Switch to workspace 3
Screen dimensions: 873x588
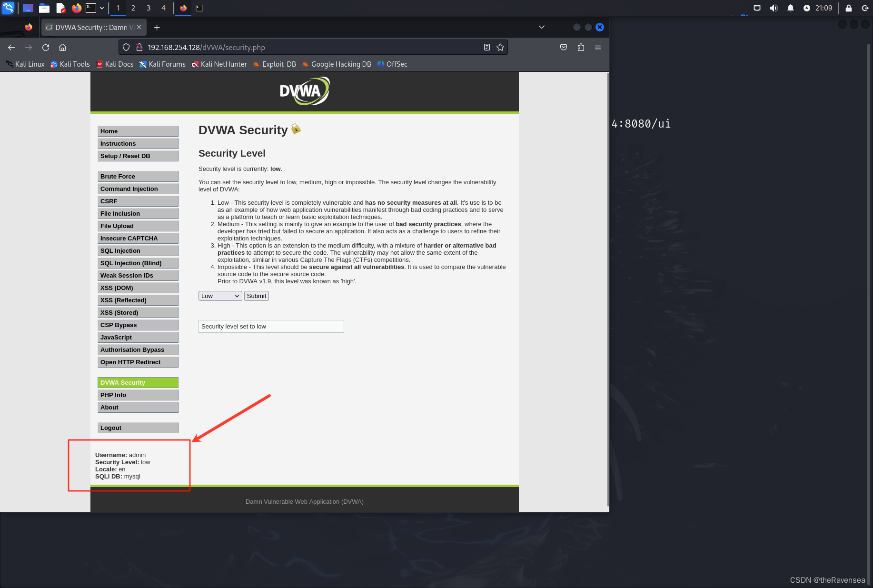[149, 8]
